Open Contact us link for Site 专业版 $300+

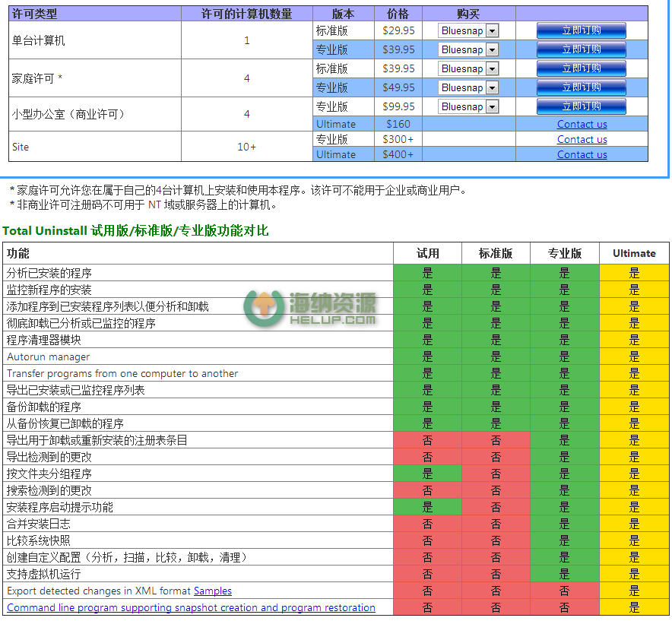pos(582,139)
